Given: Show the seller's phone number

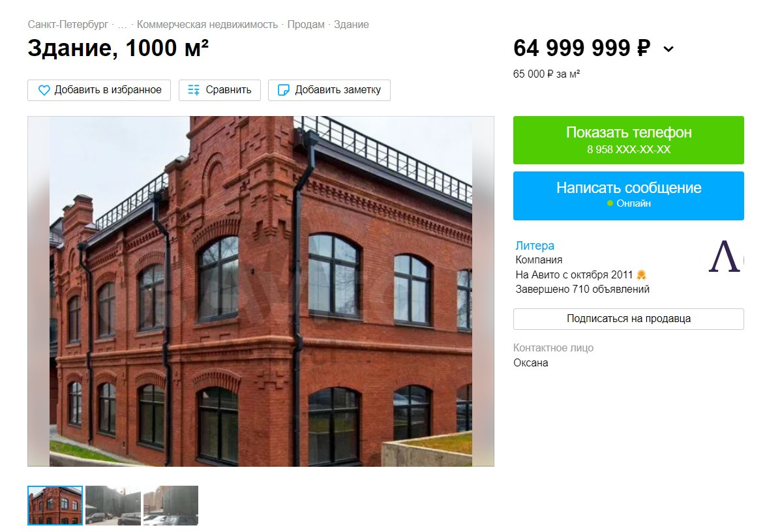Looking at the screenshot, I should pyautogui.click(x=629, y=140).
